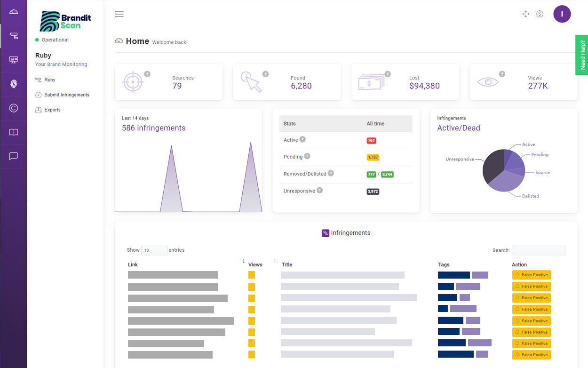Sort table by Link column arrows

(242, 261)
